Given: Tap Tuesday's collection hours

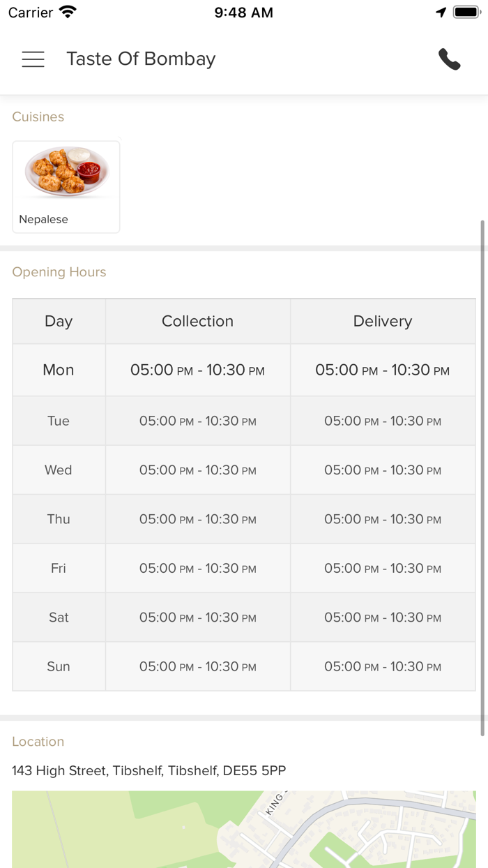Looking at the screenshot, I should [x=197, y=421].
